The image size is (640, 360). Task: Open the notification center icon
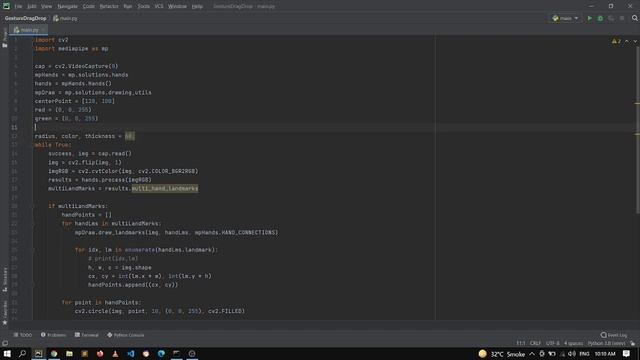(x=627, y=353)
